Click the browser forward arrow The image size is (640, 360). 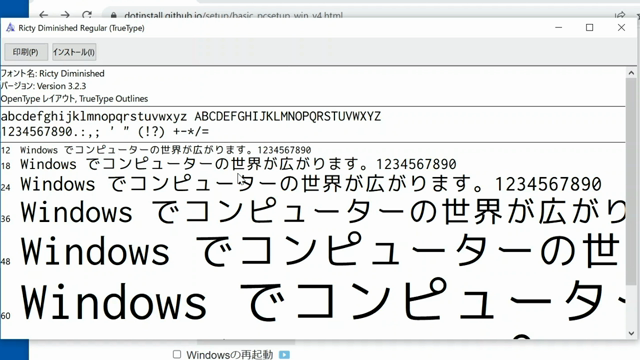[65, 15]
